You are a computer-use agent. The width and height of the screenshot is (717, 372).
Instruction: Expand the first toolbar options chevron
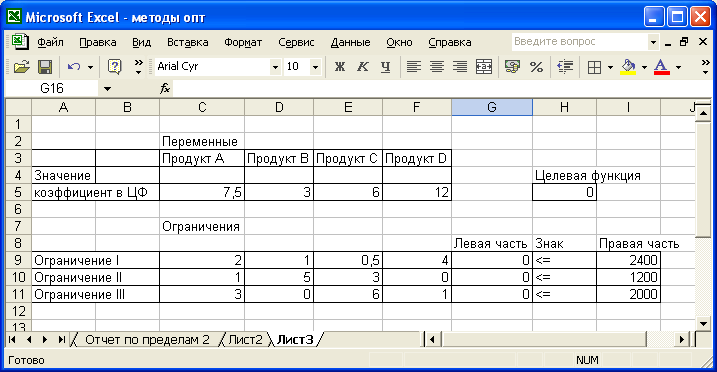click(138, 67)
